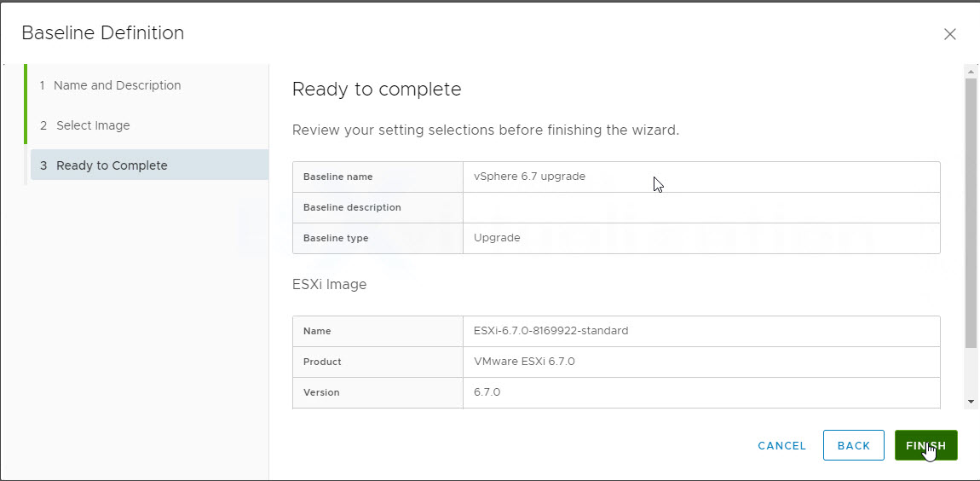
Task: Close the Baseline Definition dialog
Action: pos(950,34)
